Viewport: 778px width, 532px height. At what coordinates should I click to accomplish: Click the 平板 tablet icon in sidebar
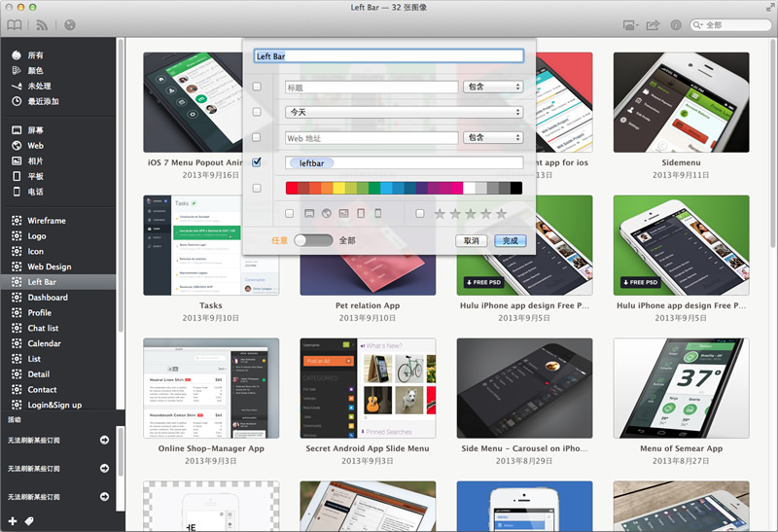pos(17,176)
